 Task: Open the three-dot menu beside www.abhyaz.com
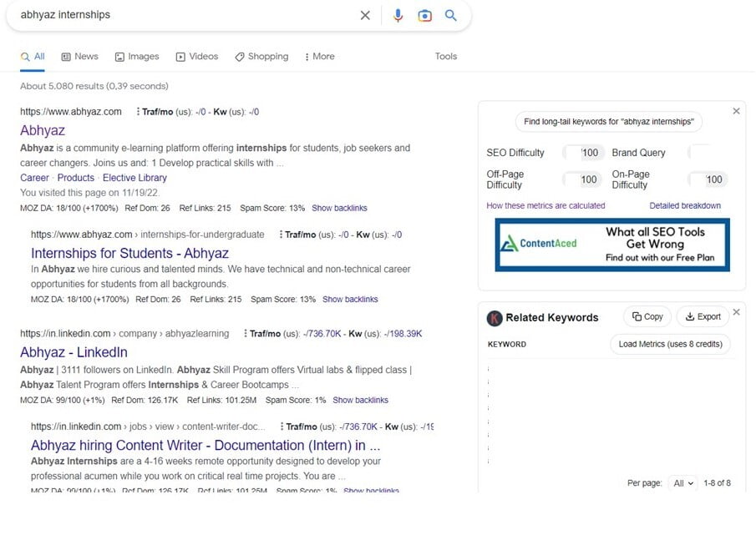point(138,112)
